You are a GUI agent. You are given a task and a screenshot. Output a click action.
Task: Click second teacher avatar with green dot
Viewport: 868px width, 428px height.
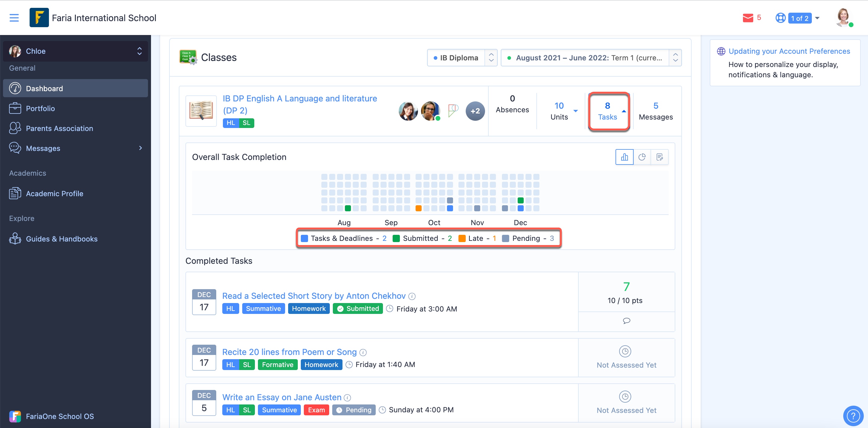[x=430, y=111]
